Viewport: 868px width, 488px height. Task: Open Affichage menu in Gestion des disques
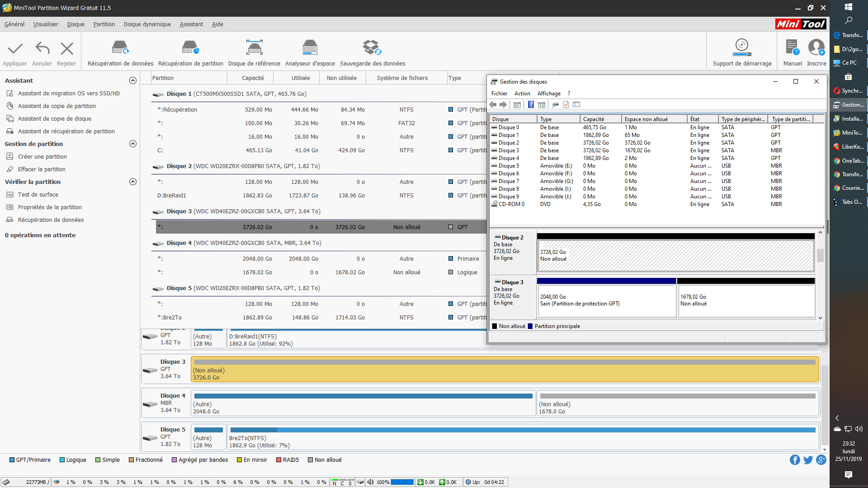click(x=549, y=94)
